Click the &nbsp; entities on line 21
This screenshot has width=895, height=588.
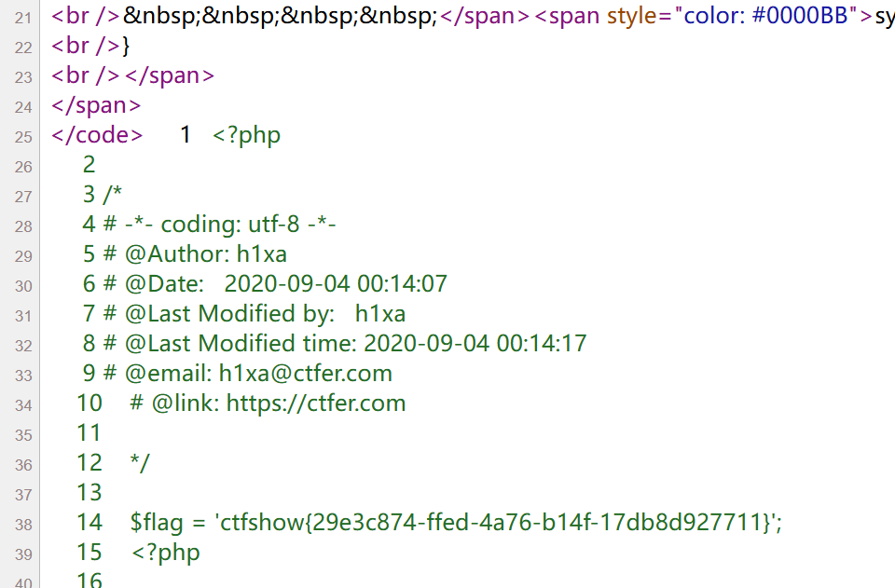coord(280,16)
